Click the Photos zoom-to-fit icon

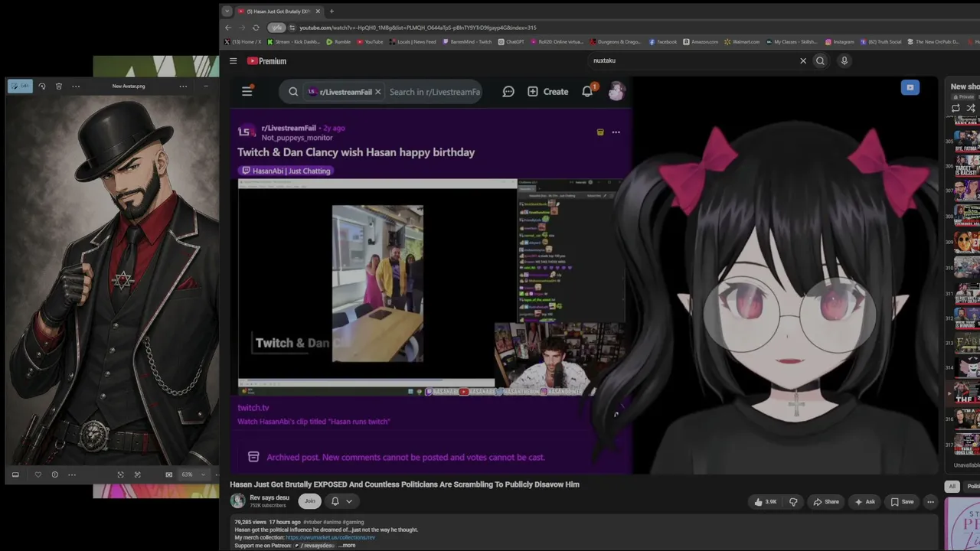(x=120, y=474)
